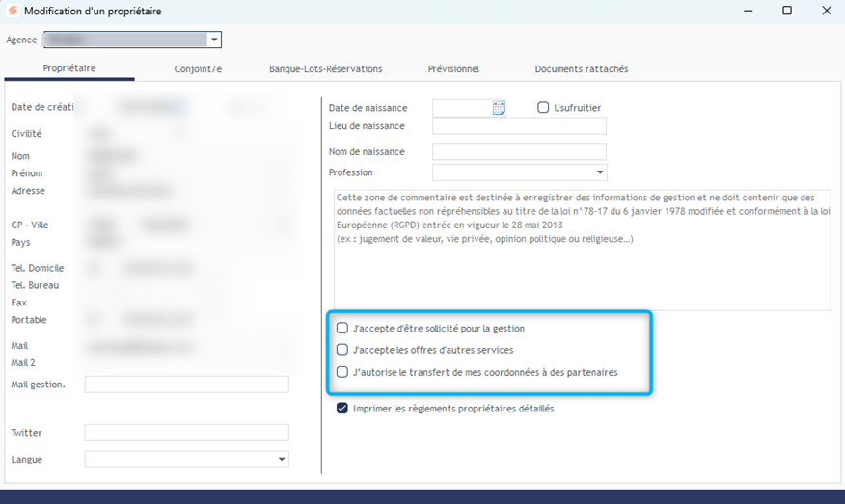845x504 pixels.
Task: Click into the Mail gestion. field
Action: point(186,385)
